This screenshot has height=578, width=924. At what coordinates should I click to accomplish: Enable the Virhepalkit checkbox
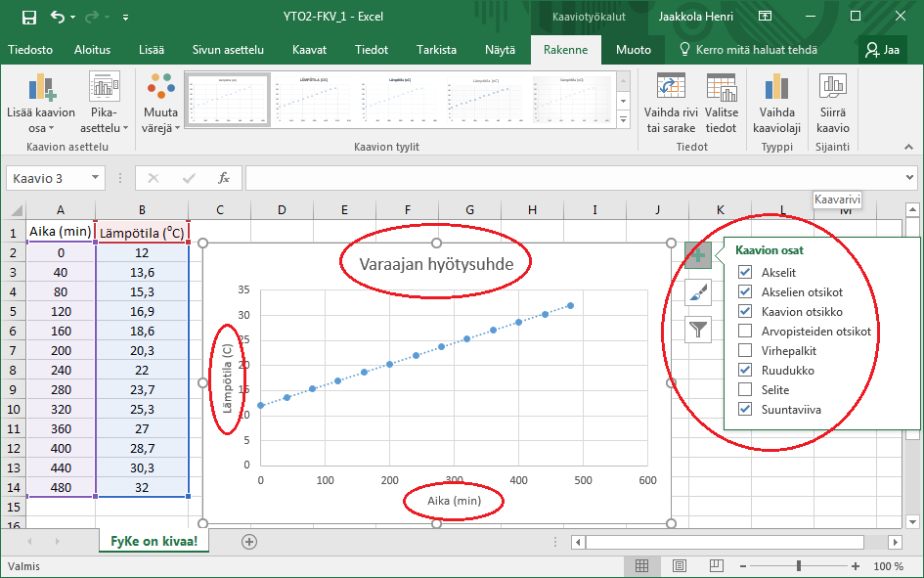click(x=746, y=351)
